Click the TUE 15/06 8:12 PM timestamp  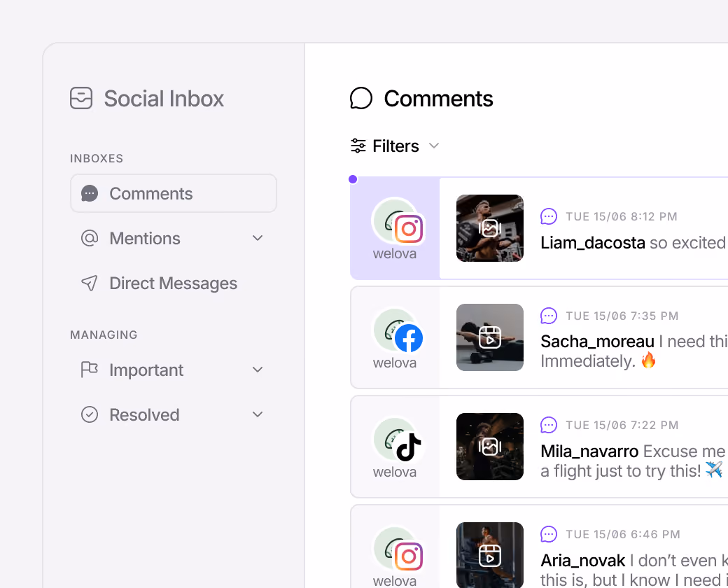(621, 216)
